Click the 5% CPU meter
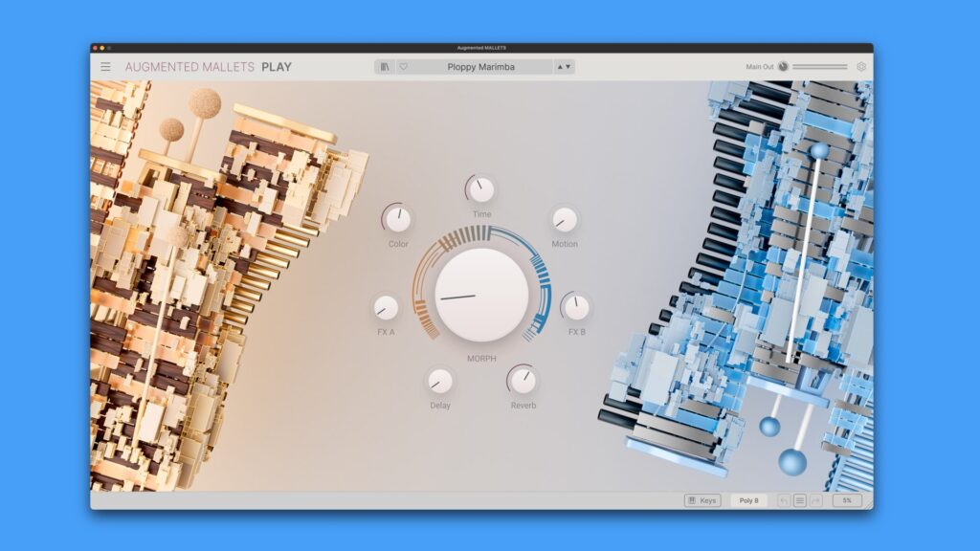This screenshot has height=551, width=980. click(847, 500)
